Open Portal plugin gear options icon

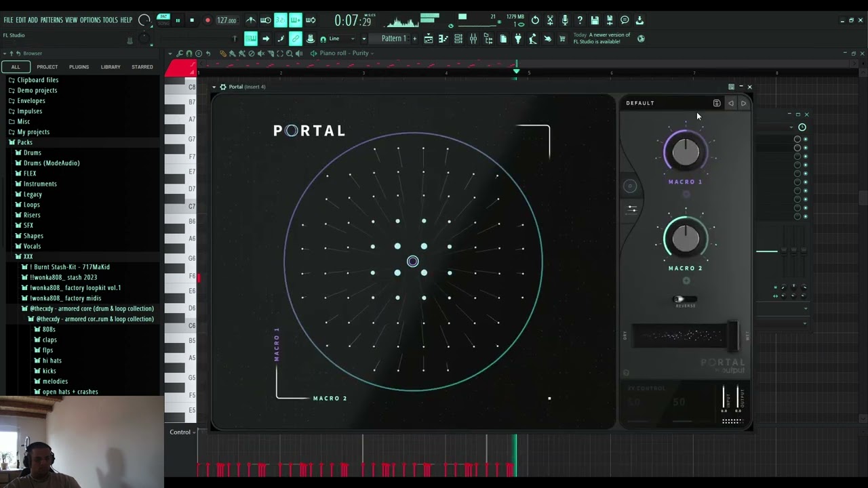pyautogui.click(x=222, y=87)
